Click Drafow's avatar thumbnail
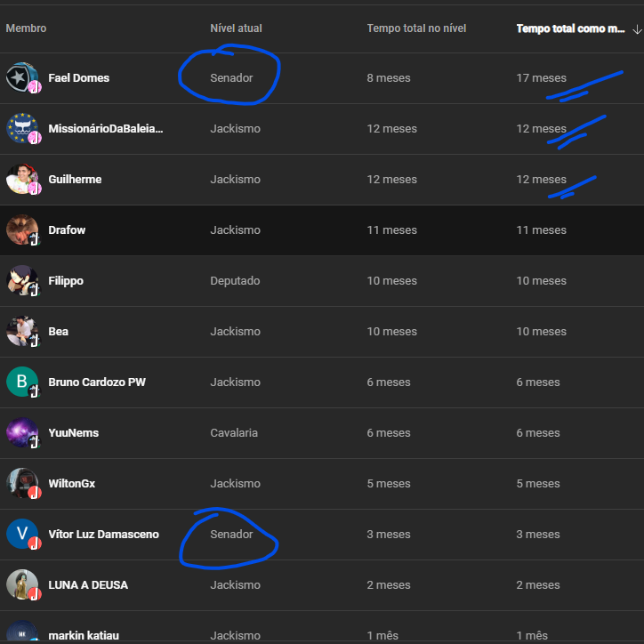 click(x=22, y=229)
